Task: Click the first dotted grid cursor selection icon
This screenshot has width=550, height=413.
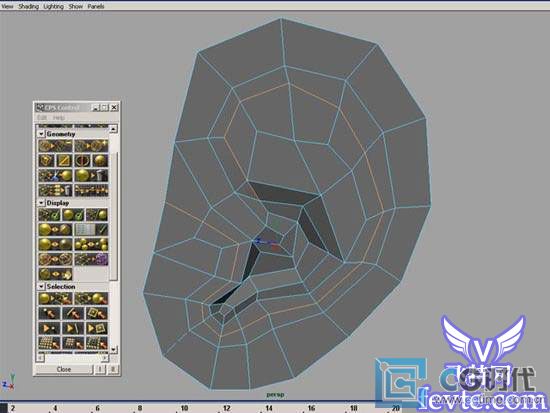Action: 49,343
